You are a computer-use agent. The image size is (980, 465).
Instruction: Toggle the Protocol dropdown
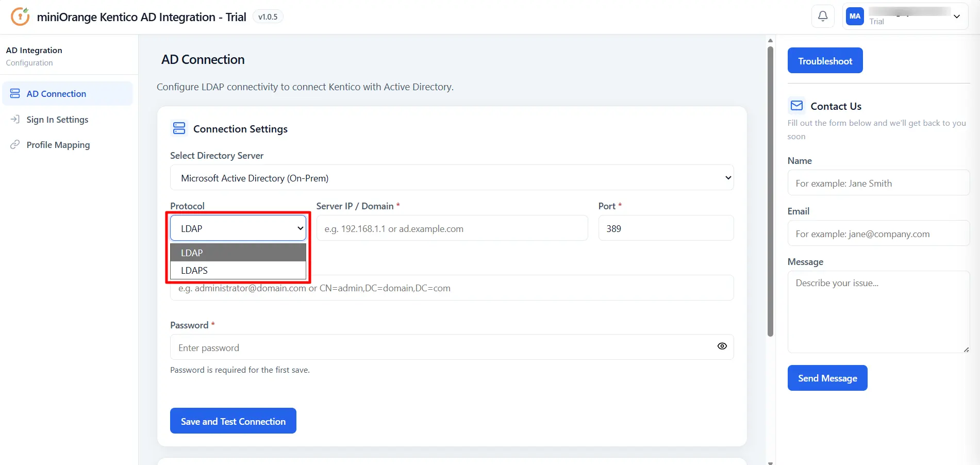[238, 228]
